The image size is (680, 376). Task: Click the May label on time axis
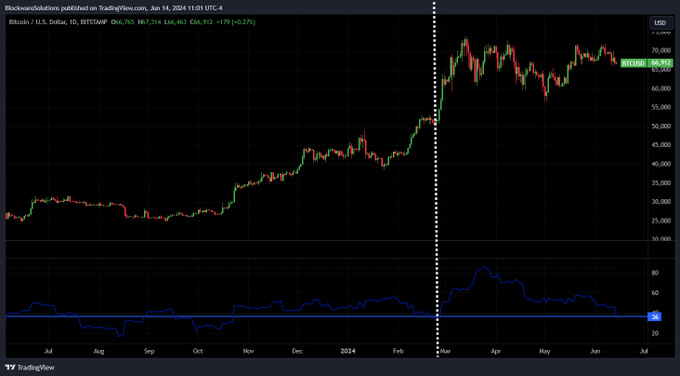click(545, 351)
